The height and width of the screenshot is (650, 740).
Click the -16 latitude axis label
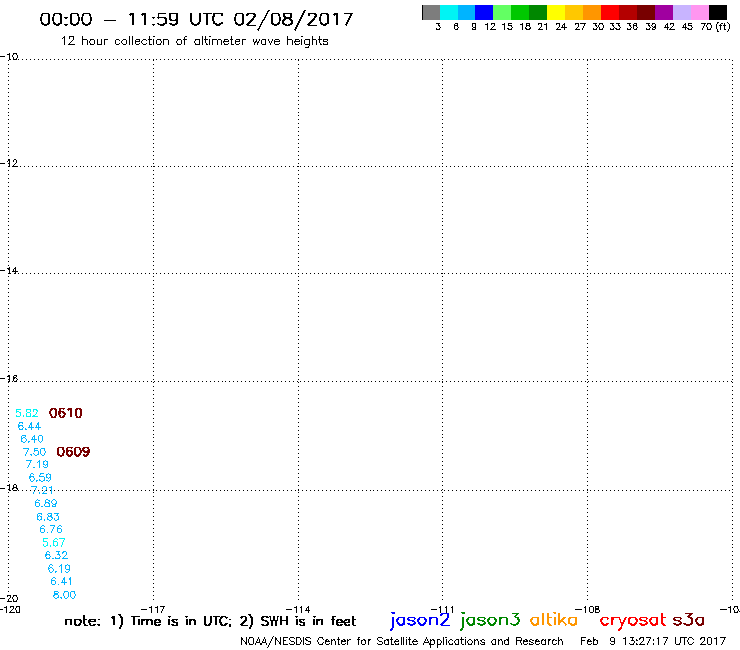click(x=9, y=379)
